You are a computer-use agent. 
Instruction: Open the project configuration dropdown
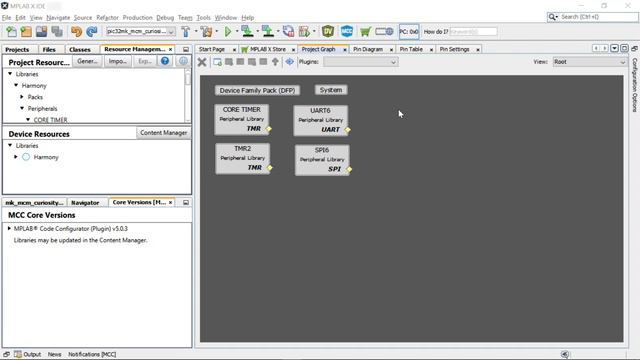pyautogui.click(x=140, y=31)
